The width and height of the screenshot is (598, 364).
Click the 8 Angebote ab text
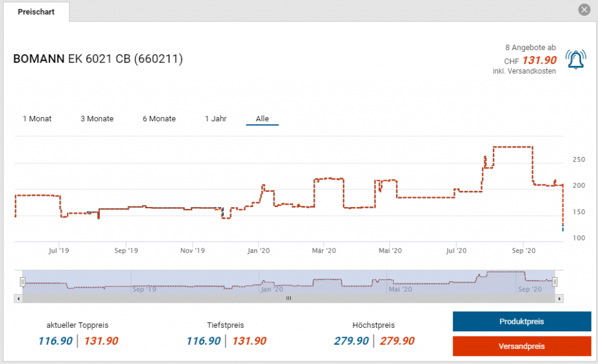[530, 47]
